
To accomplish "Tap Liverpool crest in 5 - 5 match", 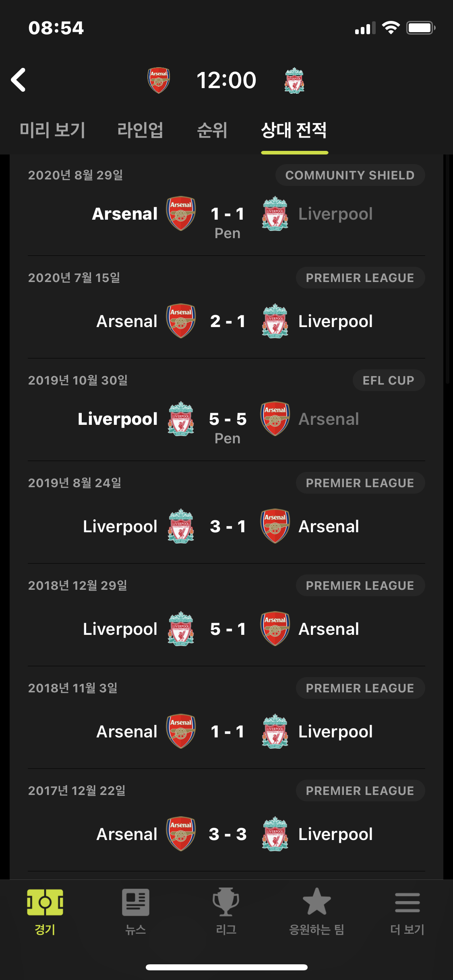I will pyautogui.click(x=181, y=419).
